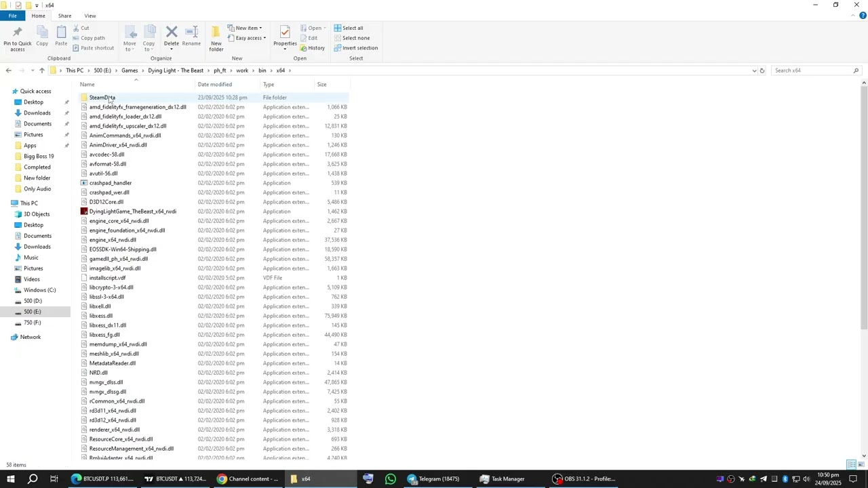Go to Games in the breadcrumb
Screen dimensions: 868x488
pos(130,70)
